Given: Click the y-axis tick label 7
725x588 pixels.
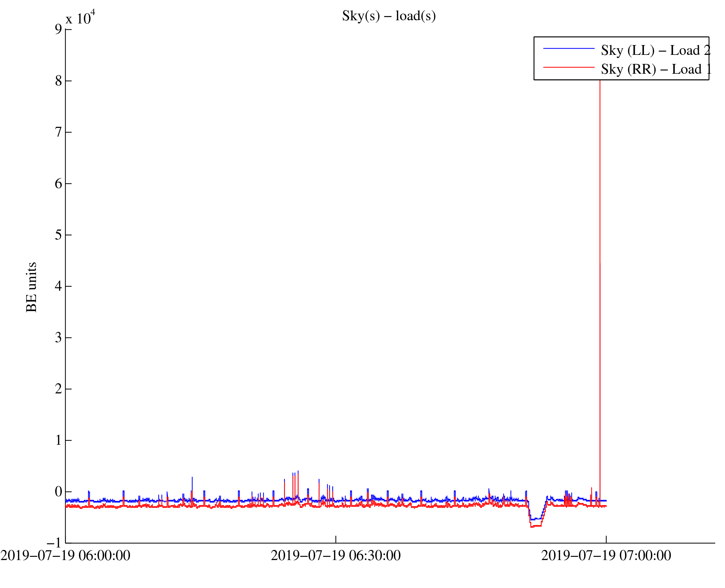Looking at the screenshot, I should click(x=58, y=132).
